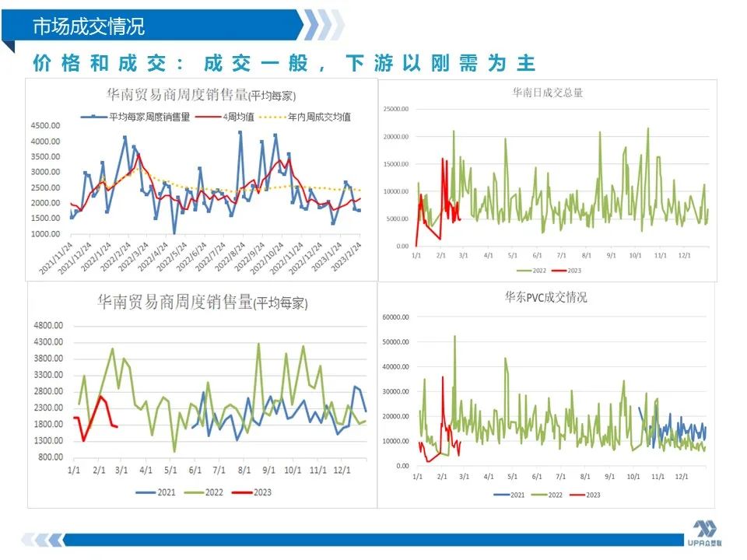
Task: Click the chevron arrows beside the title banner
Action: pyautogui.click(x=324, y=25)
